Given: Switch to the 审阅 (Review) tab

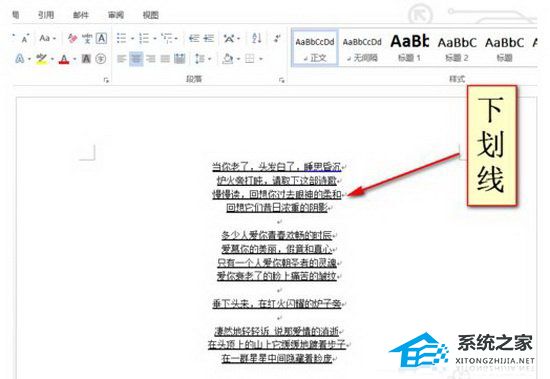Looking at the screenshot, I should [x=116, y=15].
